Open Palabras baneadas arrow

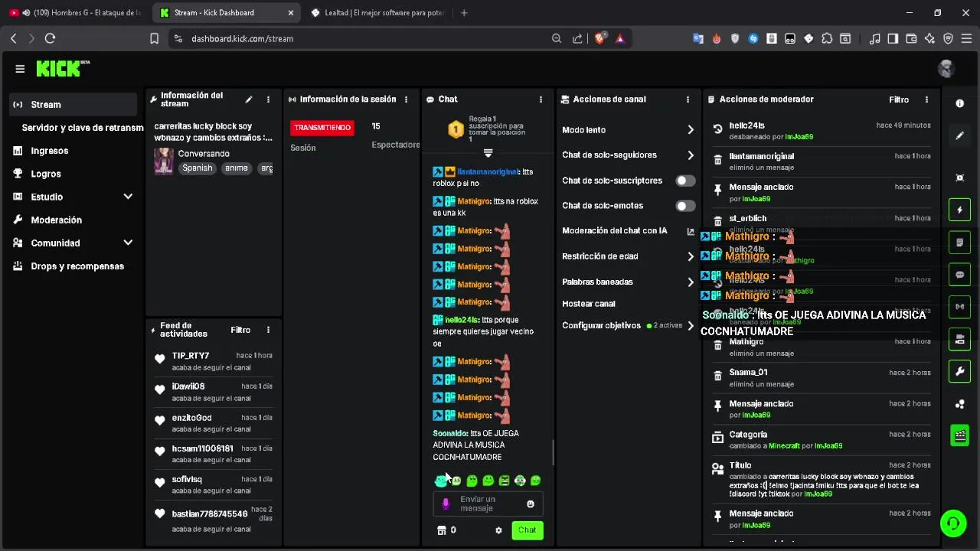(x=690, y=282)
